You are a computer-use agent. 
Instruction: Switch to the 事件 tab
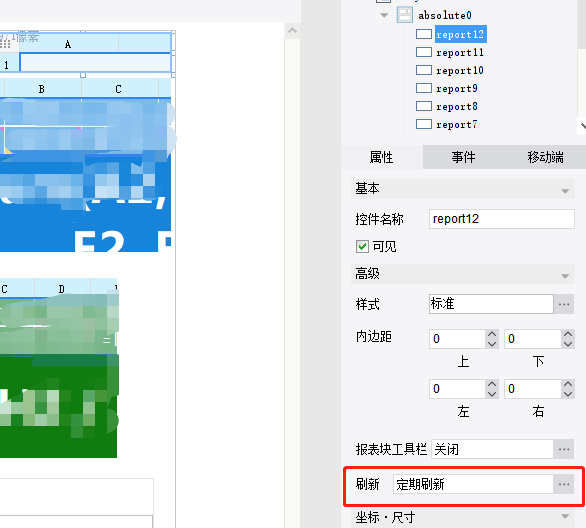[463, 157]
